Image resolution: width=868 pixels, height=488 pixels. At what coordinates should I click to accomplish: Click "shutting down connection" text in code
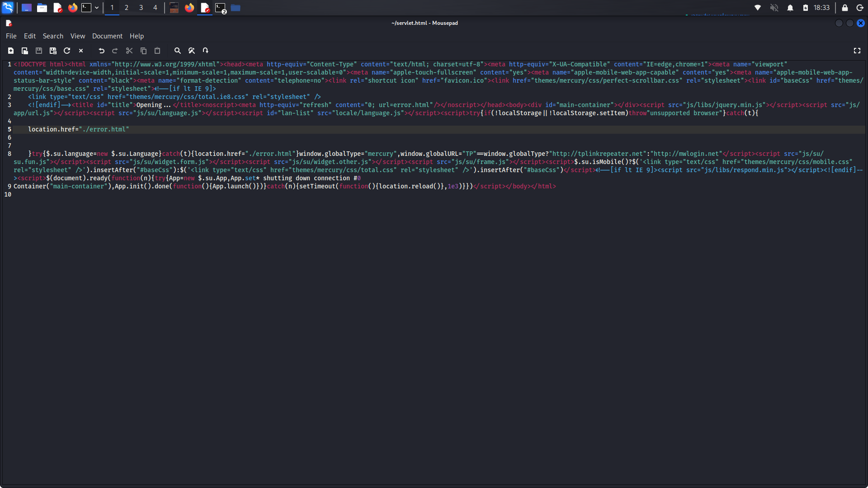click(x=307, y=178)
